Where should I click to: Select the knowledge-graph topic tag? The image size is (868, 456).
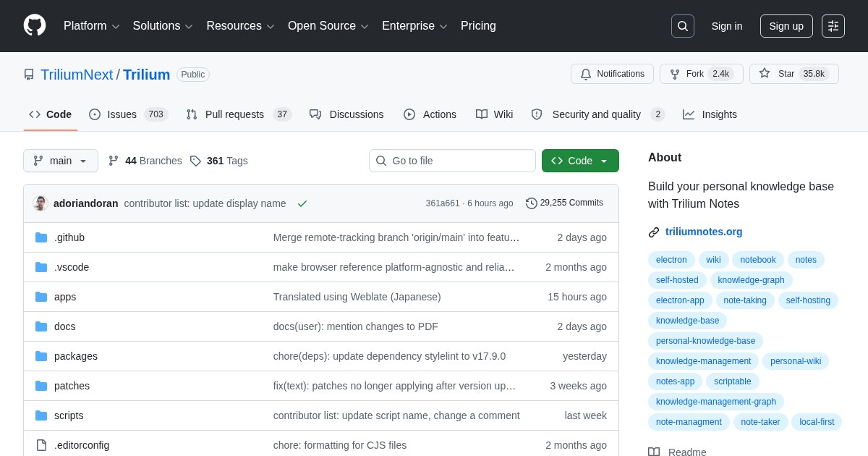pos(751,280)
